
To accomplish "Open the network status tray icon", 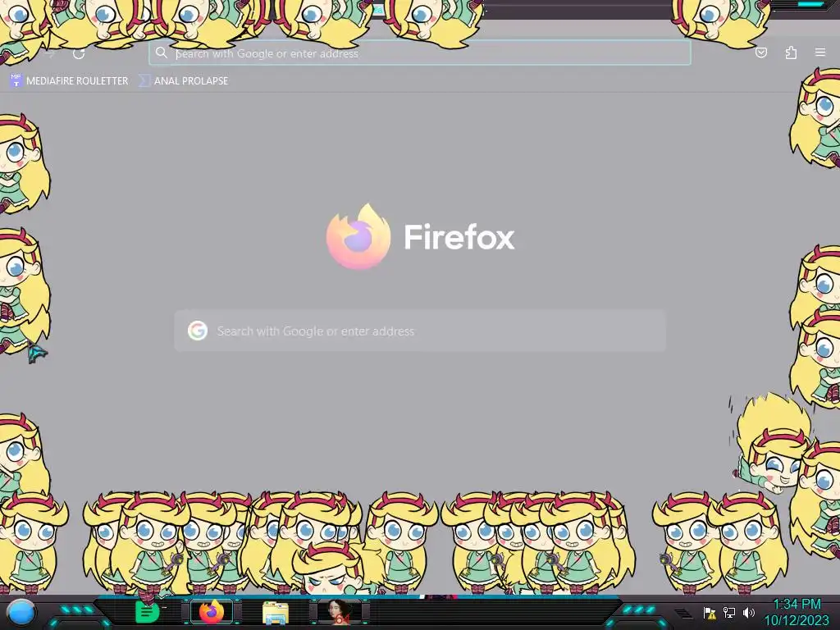I will (729, 612).
